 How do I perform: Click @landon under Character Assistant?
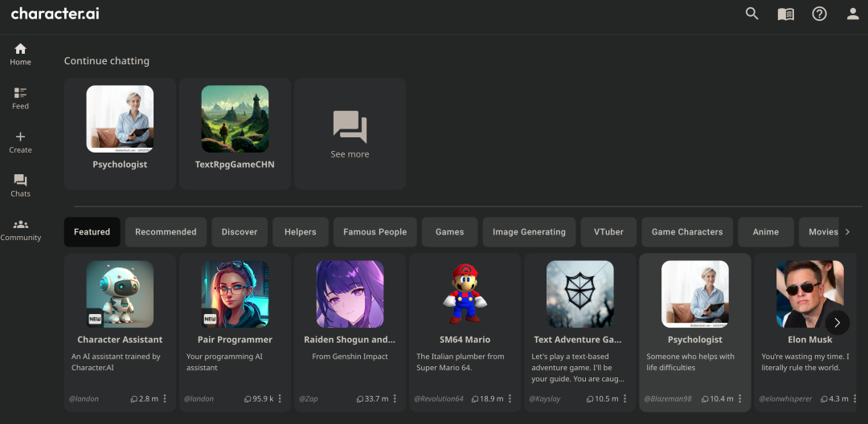click(x=84, y=398)
